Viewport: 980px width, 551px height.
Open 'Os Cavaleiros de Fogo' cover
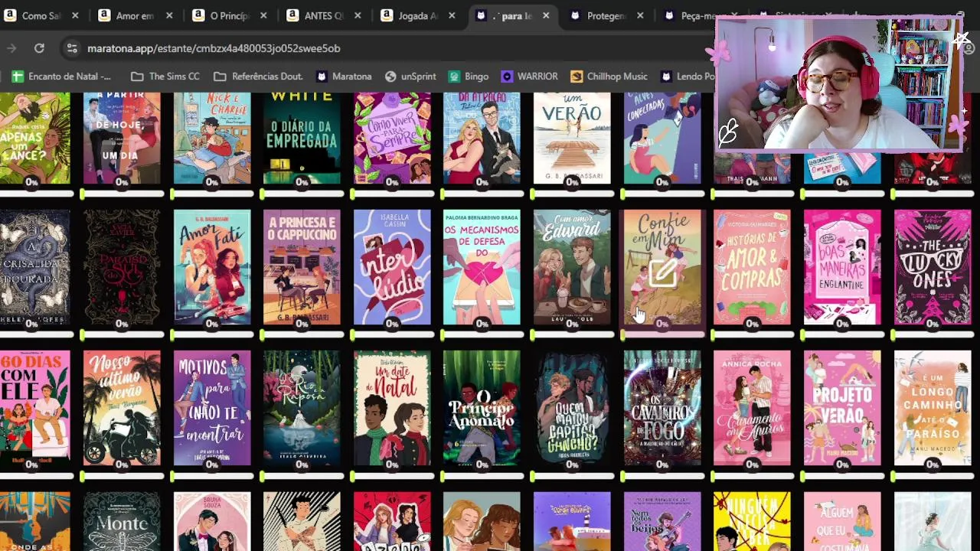tap(662, 408)
